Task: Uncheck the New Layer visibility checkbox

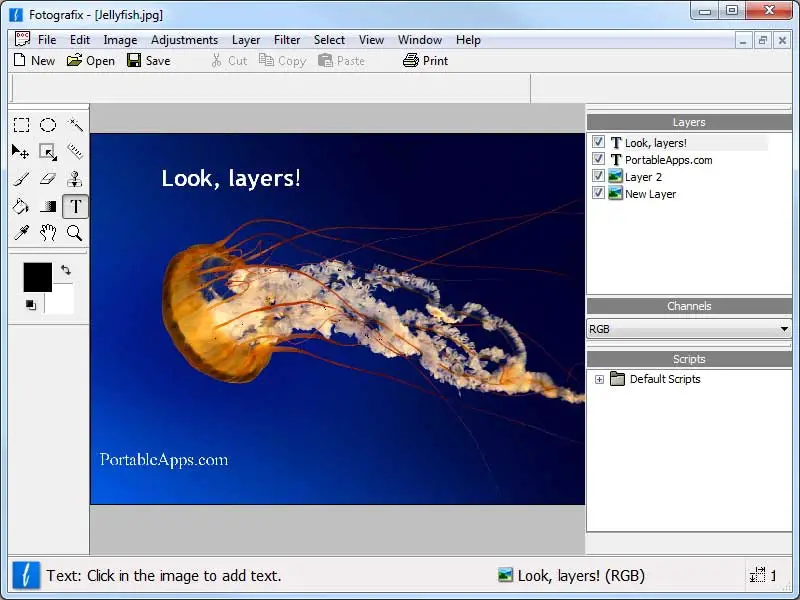Action: (x=598, y=193)
